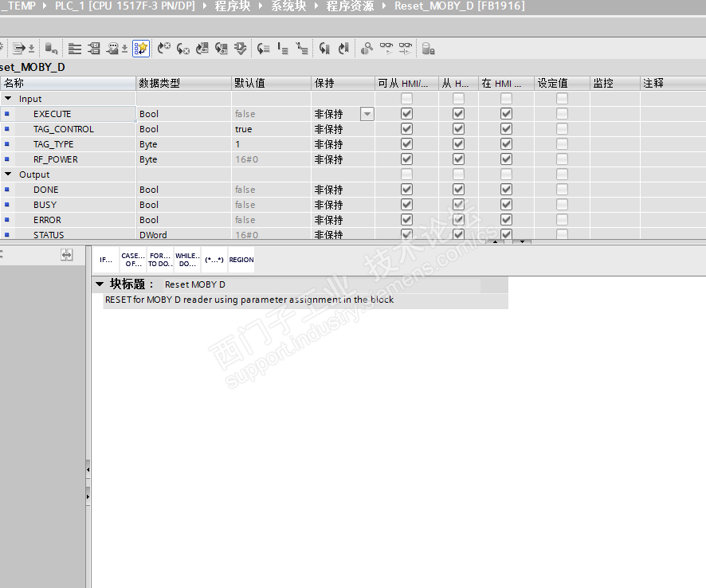Click the tag information comment icon

point(112,48)
